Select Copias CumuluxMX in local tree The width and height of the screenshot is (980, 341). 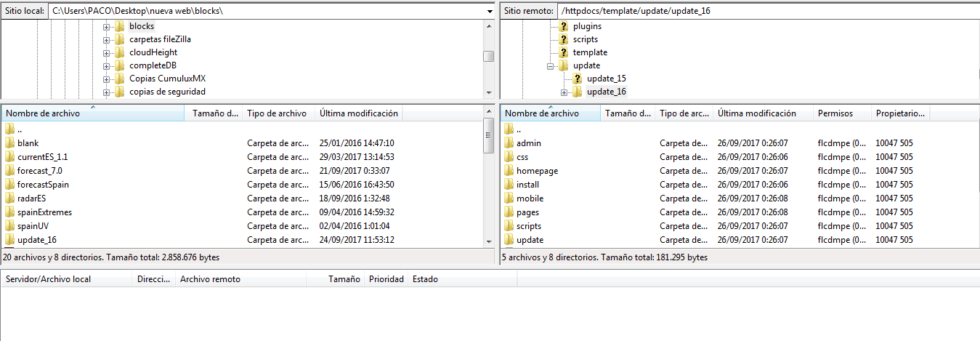pos(167,79)
